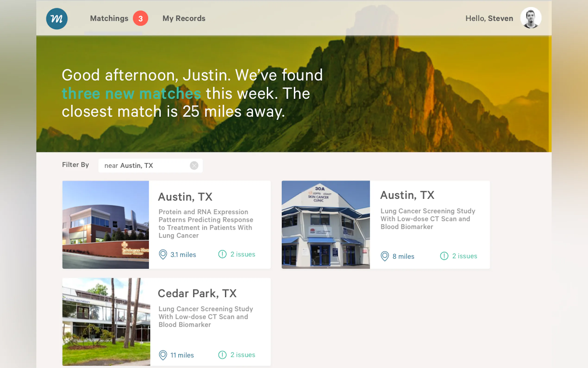
Task: Click the Skin Cancer Clinic building photo
Action: (325, 225)
